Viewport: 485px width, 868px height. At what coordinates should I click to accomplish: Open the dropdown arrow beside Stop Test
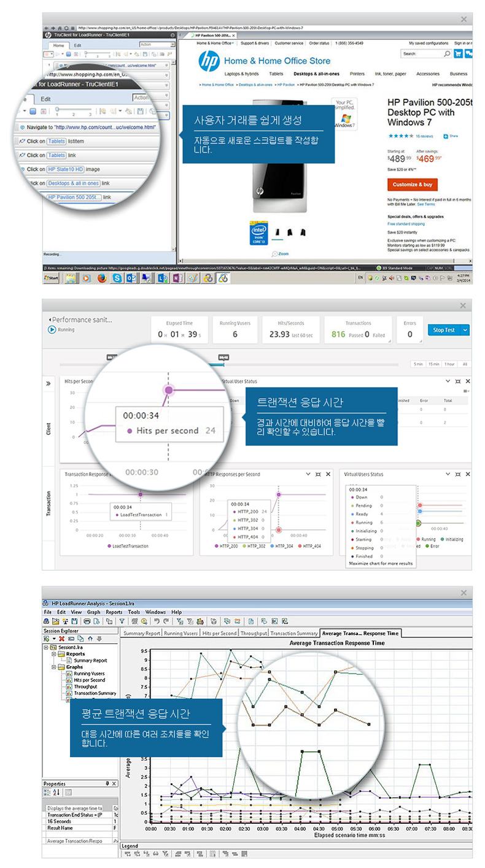click(465, 330)
